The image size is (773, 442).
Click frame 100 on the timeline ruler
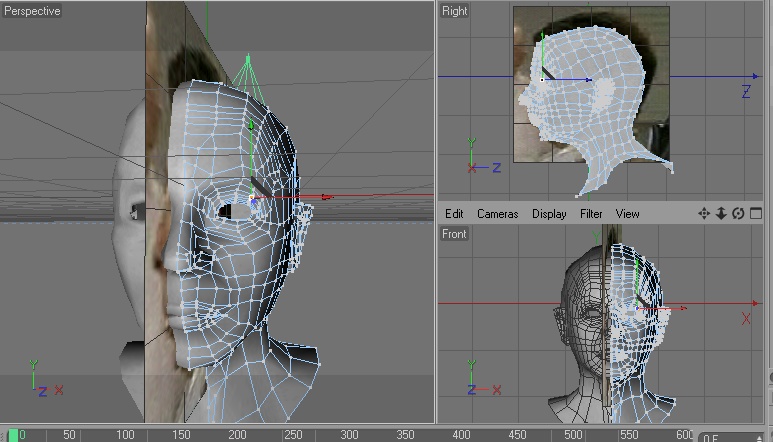pyautogui.click(x=125, y=435)
